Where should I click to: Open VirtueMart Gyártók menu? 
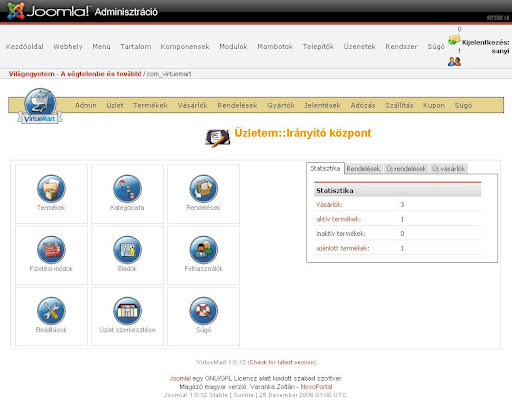click(x=281, y=105)
